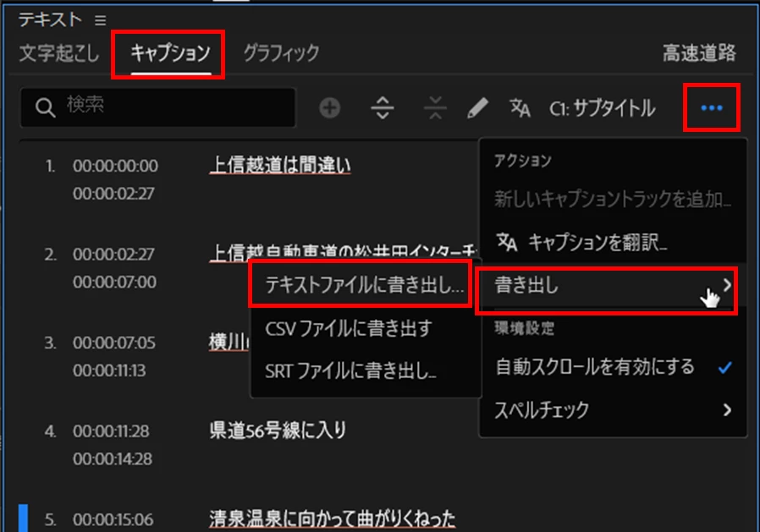760x532 pixels.
Task: Choose 新しいキャプショントラックを追加 menu entry
Action: [613, 199]
